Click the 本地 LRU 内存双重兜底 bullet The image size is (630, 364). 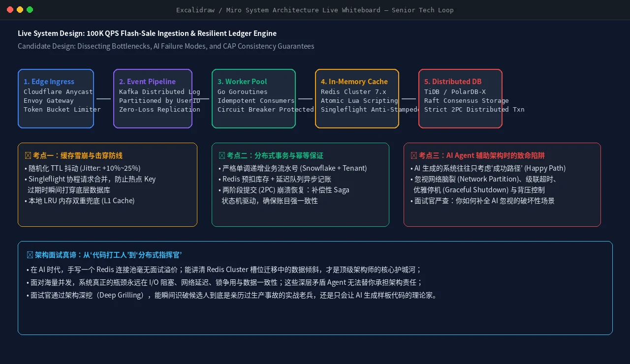(79, 201)
